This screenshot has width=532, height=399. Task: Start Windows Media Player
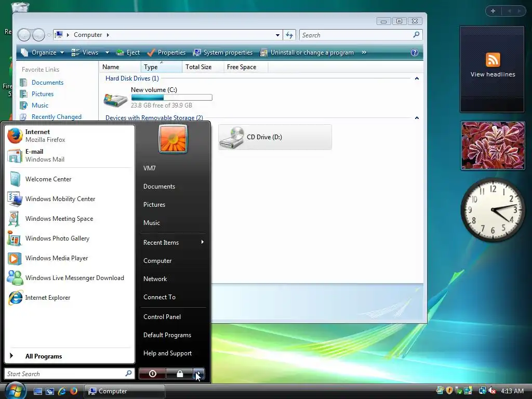coord(70,258)
